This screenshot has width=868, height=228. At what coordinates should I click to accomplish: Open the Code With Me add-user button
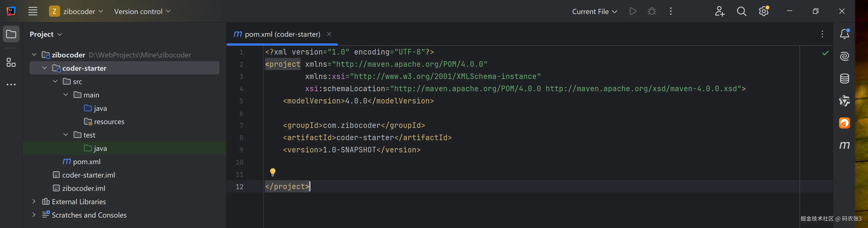[x=719, y=11]
